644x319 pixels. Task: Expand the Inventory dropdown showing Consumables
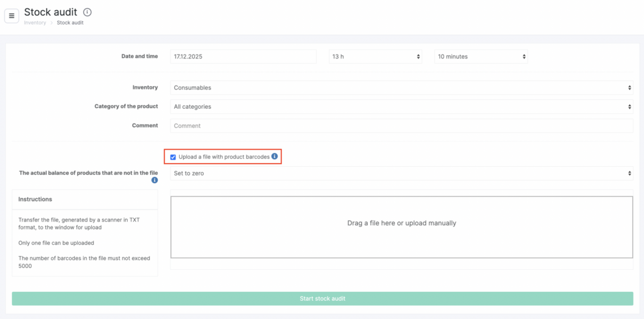401,88
